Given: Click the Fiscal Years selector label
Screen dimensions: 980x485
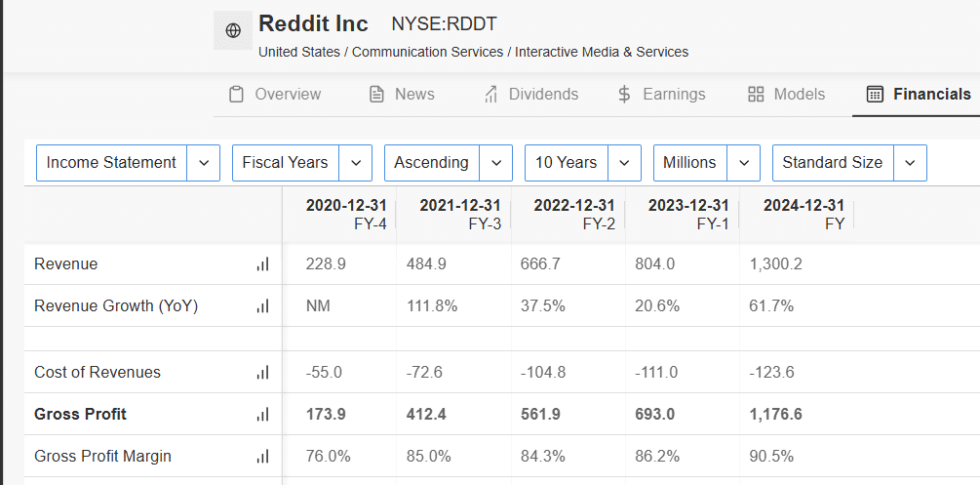Looking at the screenshot, I should point(285,163).
